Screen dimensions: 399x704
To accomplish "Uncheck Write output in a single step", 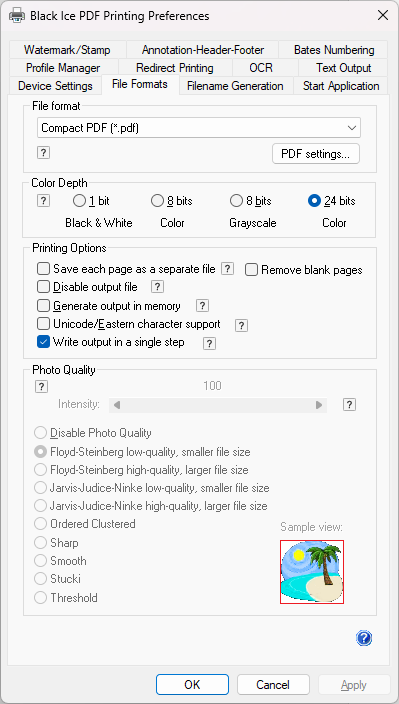I will (x=43, y=342).
